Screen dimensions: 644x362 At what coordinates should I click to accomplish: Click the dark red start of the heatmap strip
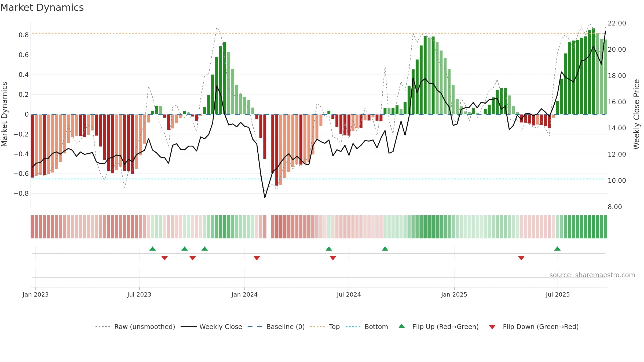[x=32, y=227]
